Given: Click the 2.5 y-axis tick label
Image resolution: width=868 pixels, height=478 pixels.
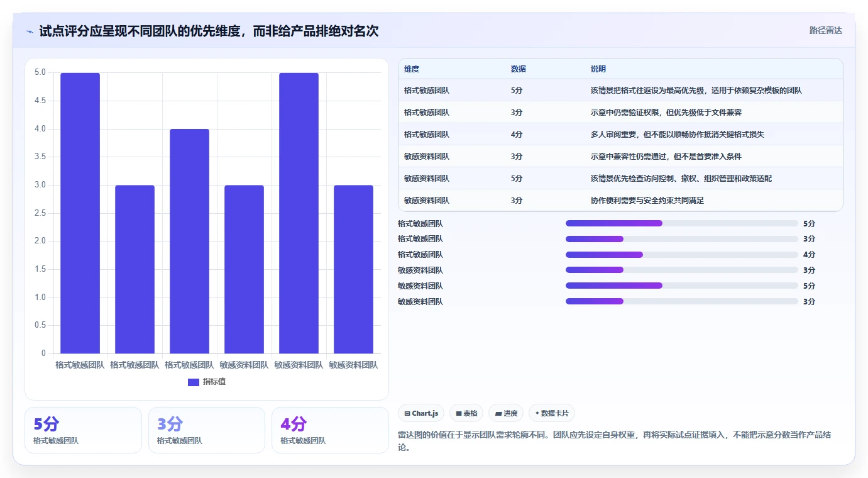Looking at the screenshot, I should [x=40, y=213].
